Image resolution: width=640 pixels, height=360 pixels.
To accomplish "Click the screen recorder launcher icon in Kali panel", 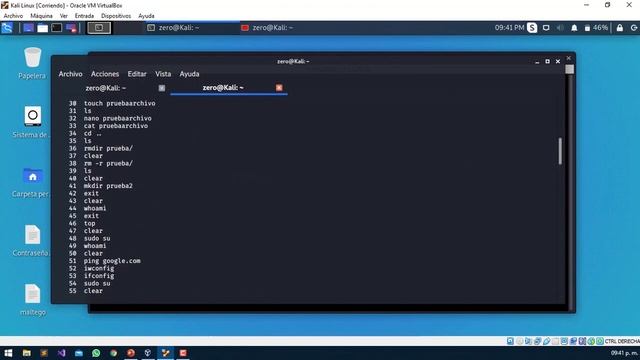I will [x=71, y=28].
